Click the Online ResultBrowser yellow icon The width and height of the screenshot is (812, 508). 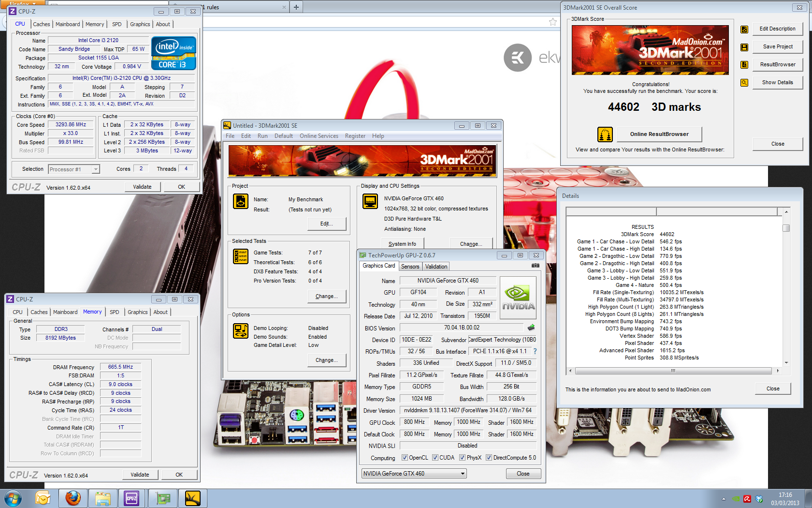(605, 134)
